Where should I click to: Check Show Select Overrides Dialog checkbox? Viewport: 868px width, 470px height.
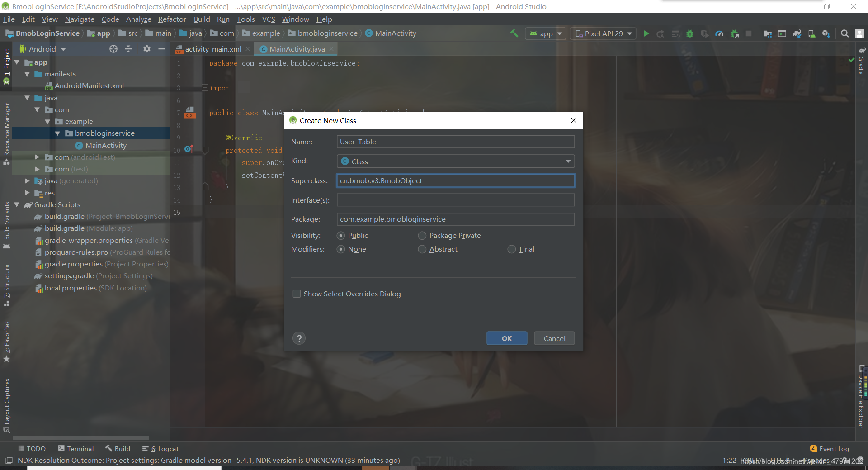pyautogui.click(x=297, y=294)
